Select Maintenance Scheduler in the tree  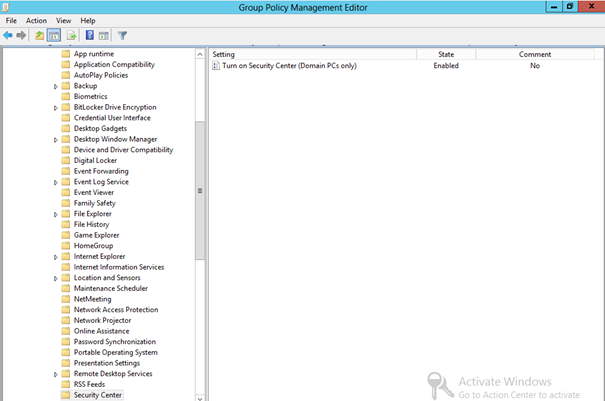tap(111, 288)
